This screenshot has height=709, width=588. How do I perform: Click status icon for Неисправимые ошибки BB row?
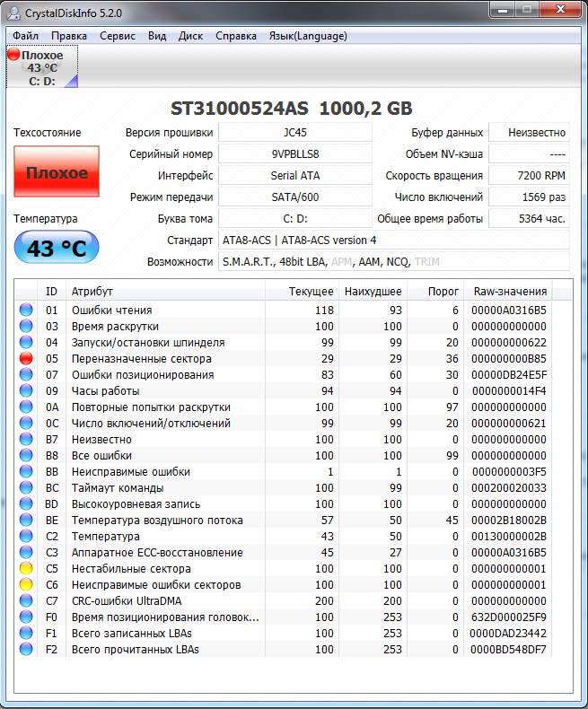(x=26, y=471)
